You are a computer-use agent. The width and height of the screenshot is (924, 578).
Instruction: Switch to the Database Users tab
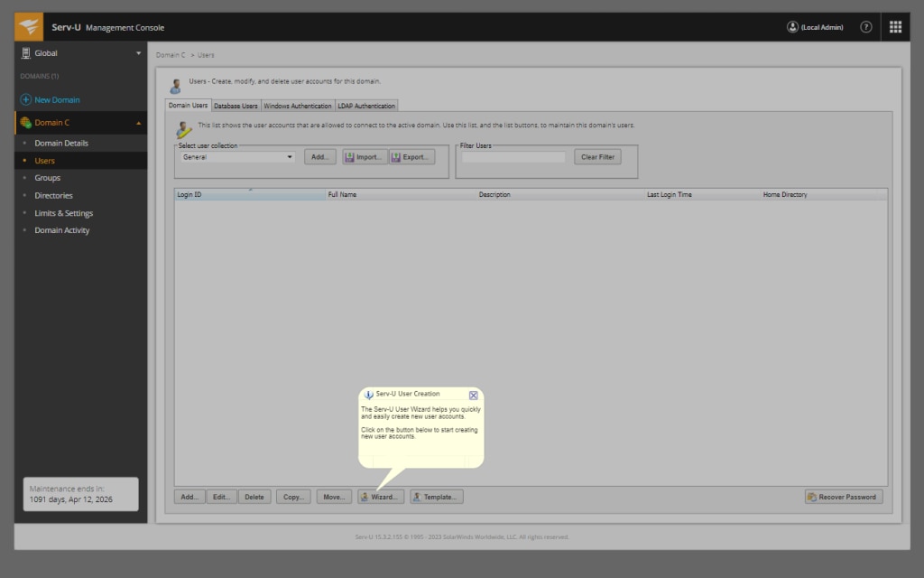236,105
